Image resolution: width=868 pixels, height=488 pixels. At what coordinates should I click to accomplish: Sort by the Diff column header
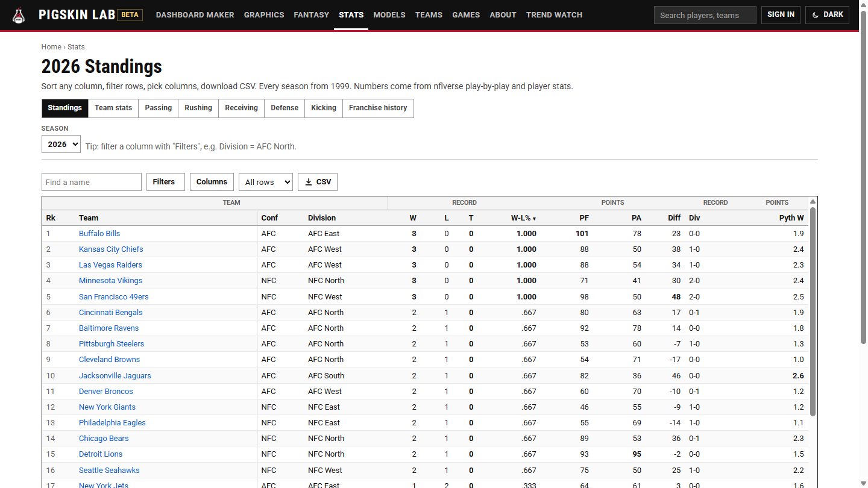pos(674,218)
